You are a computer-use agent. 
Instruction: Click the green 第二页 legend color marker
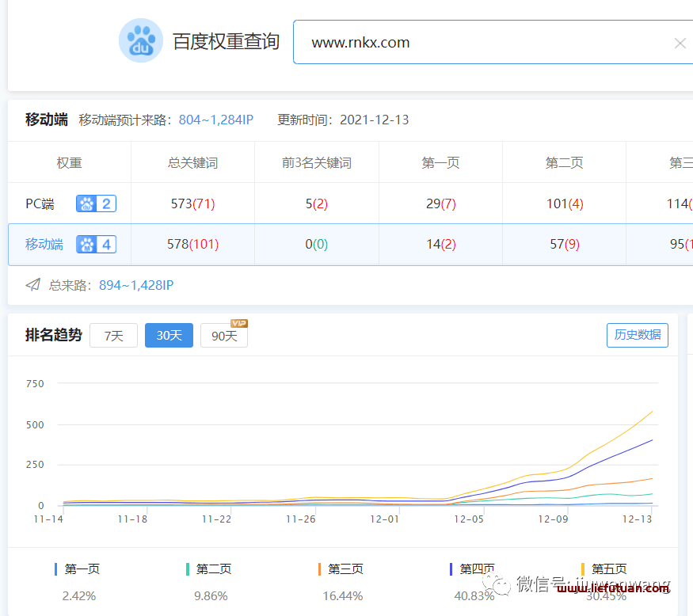tap(188, 569)
